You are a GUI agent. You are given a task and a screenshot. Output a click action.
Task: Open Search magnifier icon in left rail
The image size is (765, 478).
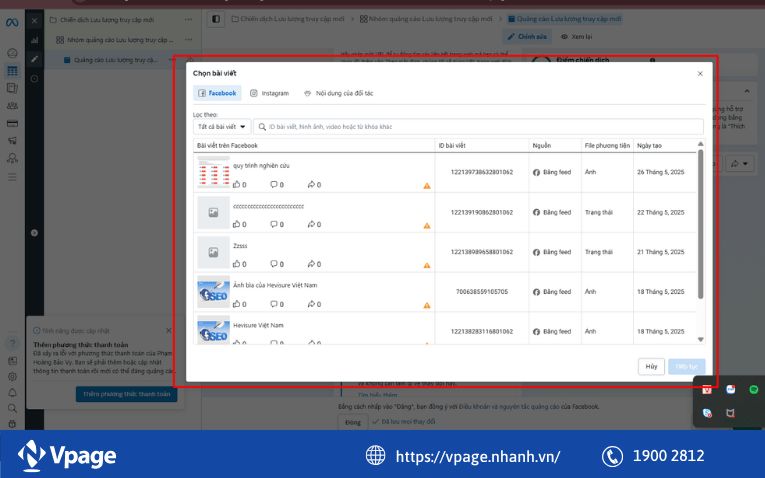(x=13, y=408)
